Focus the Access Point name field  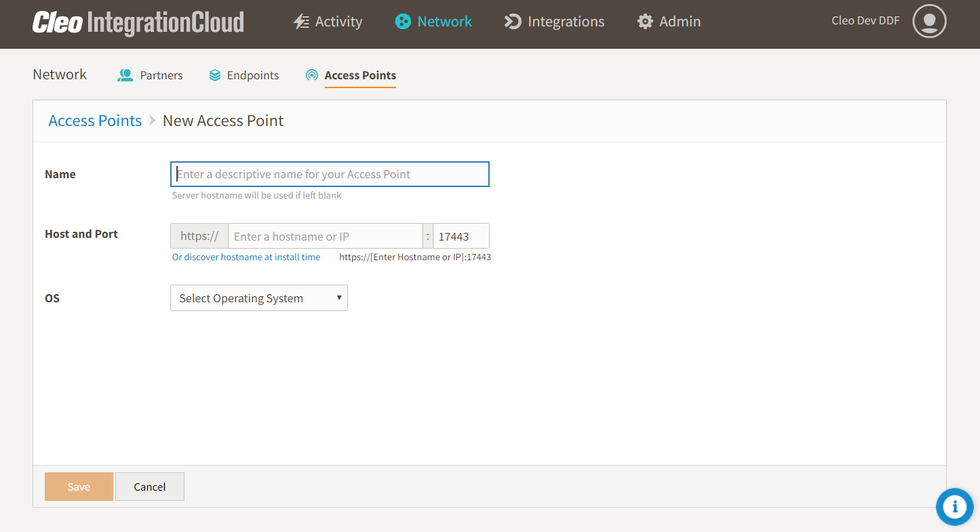point(330,174)
